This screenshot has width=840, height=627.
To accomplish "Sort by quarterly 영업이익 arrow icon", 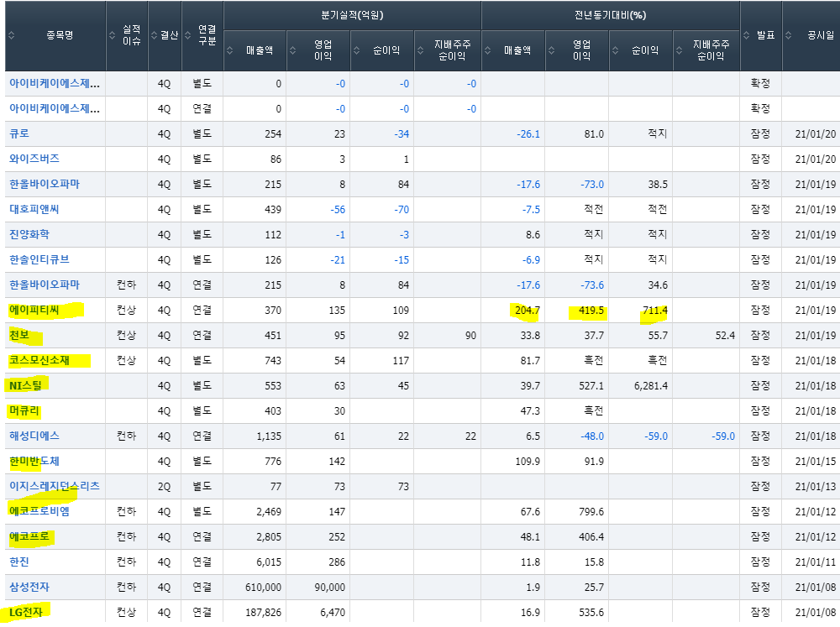I will coord(292,50).
